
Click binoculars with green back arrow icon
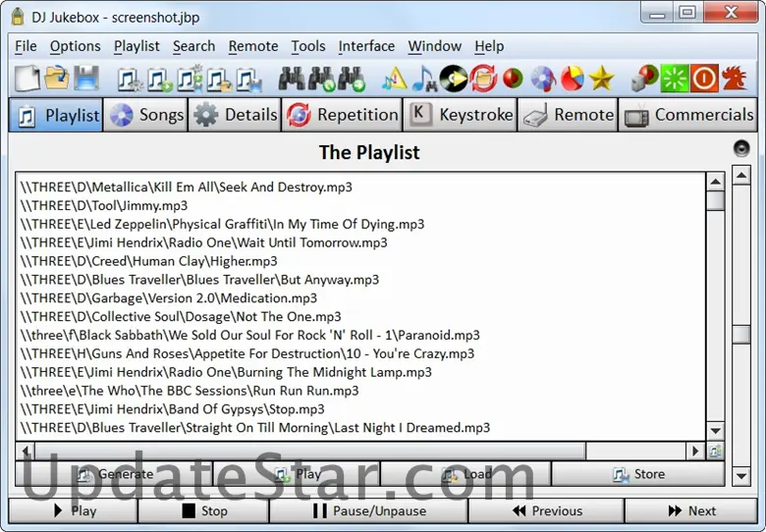point(321,79)
